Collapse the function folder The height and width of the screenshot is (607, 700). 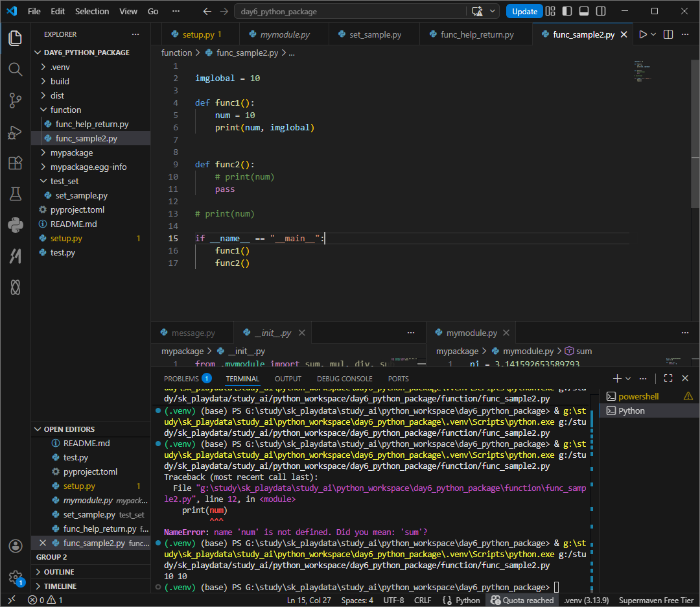tap(91, 110)
